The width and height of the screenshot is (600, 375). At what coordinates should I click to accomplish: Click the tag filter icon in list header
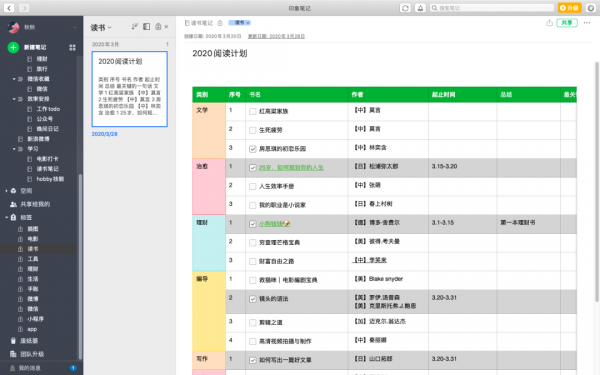[158, 26]
